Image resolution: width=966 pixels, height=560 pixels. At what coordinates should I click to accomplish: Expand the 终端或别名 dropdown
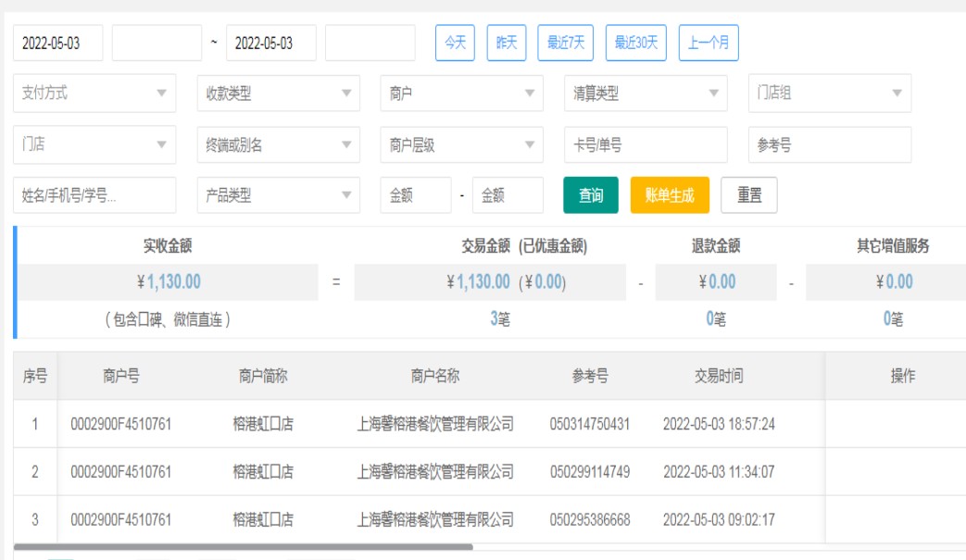278,145
